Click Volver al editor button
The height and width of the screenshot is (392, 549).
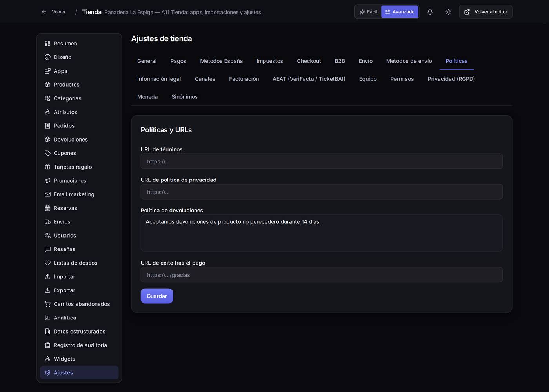(x=485, y=12)
